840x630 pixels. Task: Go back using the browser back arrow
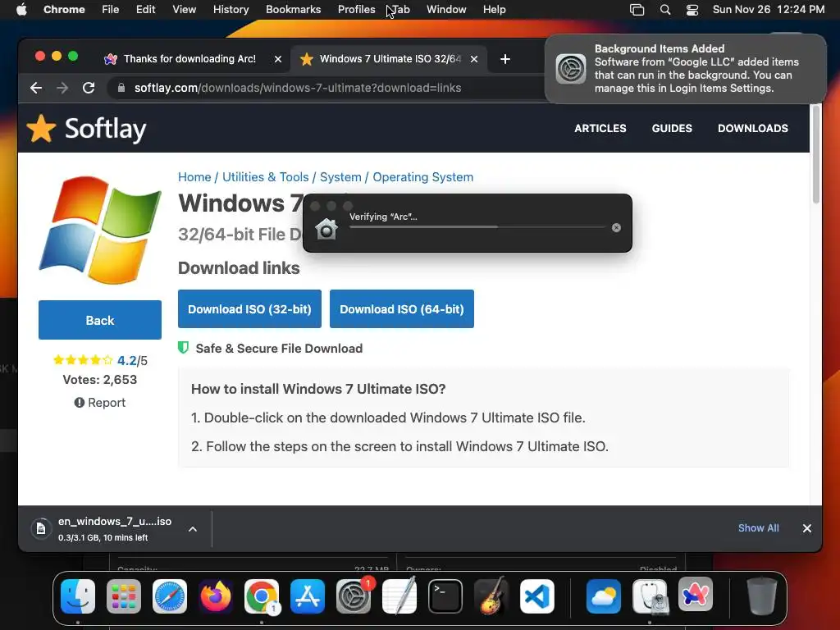pyautogui.click(x=36, y=88)
